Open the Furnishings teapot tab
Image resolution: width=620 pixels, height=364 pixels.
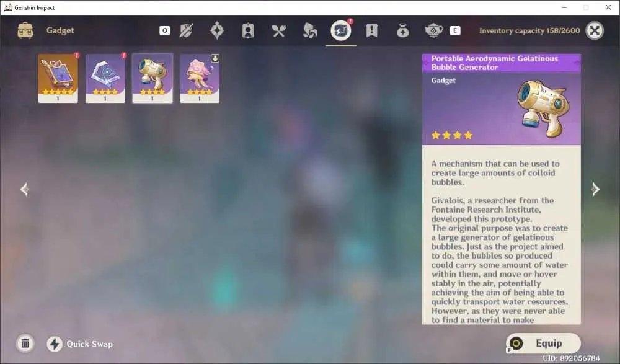433,30
